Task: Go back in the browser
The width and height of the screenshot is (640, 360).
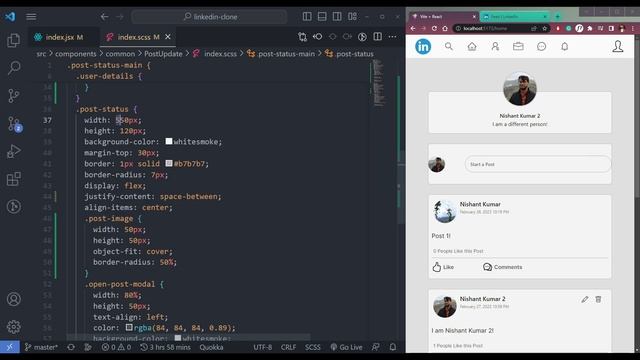Action: click(x=413, y=29)
